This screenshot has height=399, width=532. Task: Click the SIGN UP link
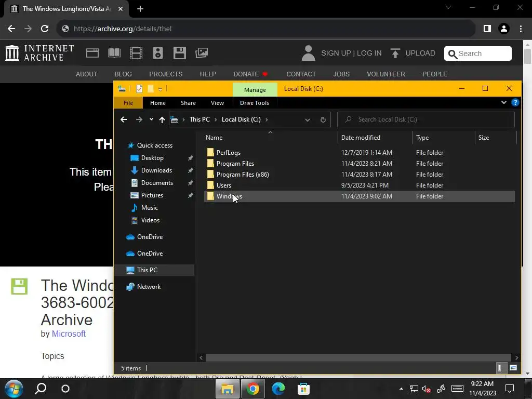tap(336, 54)
